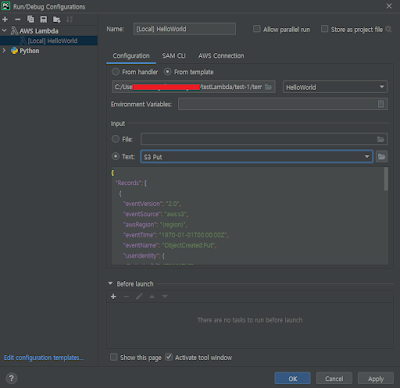The width and height of the screenshot is (400, 388).
Task: Remove the selected configuration with minus icon
Action: (18, 19)
